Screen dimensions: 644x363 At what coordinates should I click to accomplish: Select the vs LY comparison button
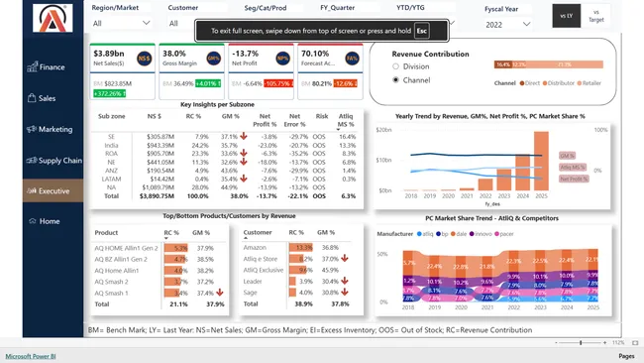[x=567, y=16]
